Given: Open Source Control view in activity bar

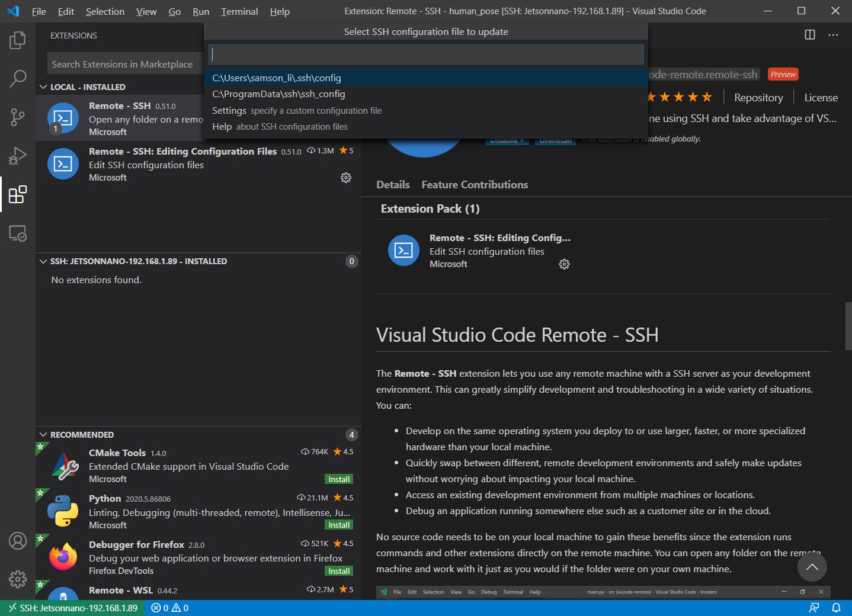Looking at the screenshot, I should [18, 117].
